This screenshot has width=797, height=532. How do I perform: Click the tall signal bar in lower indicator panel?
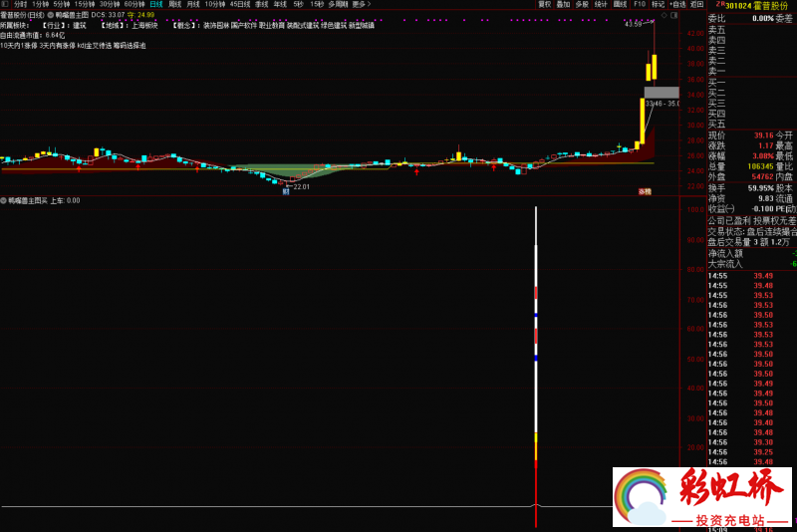pyautogui.click(x=536, y=366)
